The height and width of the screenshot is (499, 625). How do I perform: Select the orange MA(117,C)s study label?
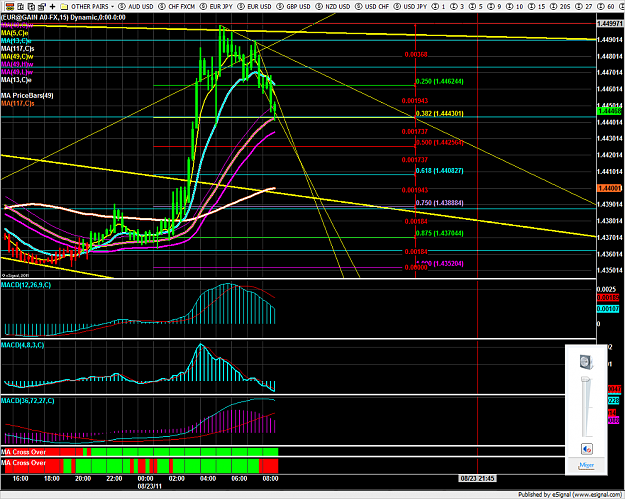pos(18,104)
